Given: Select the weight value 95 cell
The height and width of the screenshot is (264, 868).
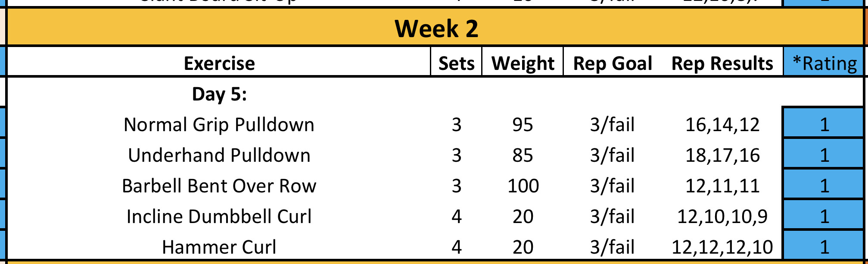Looking at the screenshot, I should (523, 125).
